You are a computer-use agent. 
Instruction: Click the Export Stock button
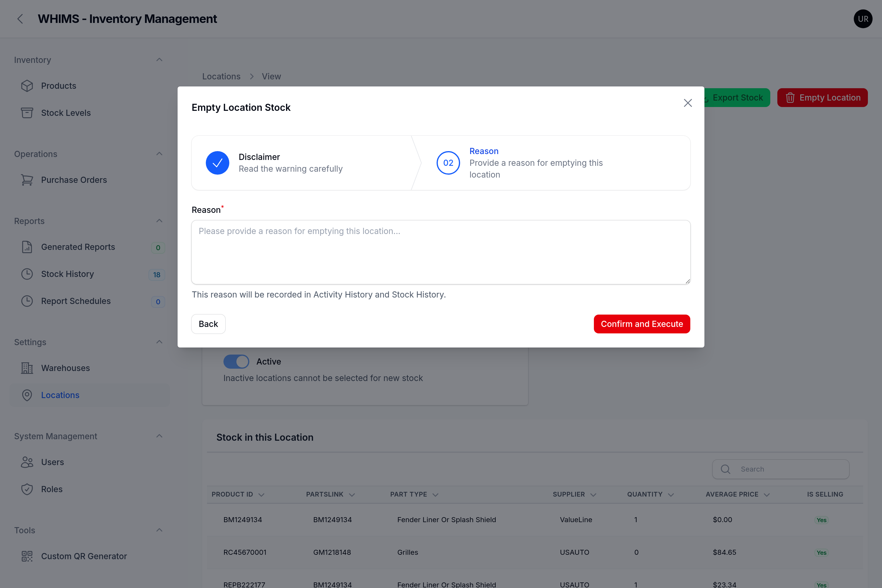tap(737, 98)
